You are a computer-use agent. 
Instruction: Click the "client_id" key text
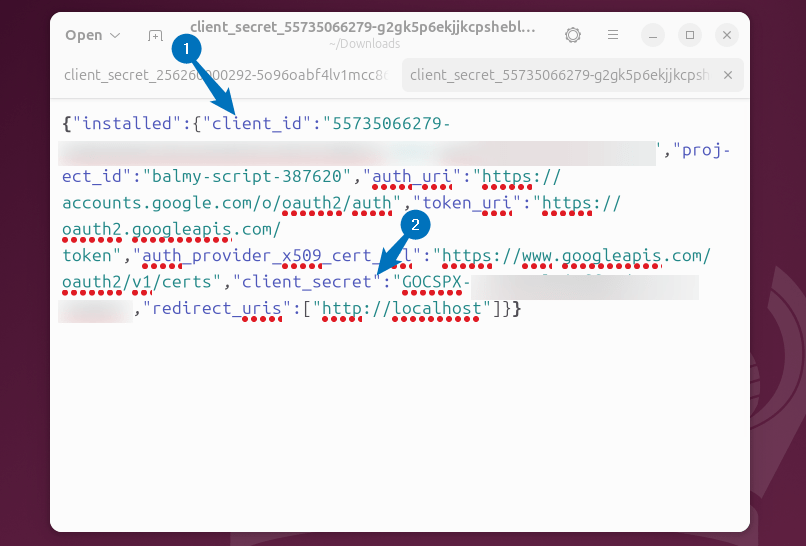coord(257,123)
